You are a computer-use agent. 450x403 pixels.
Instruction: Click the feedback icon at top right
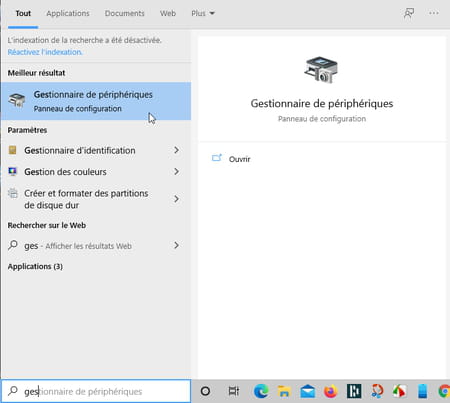(x=409, y=13)
